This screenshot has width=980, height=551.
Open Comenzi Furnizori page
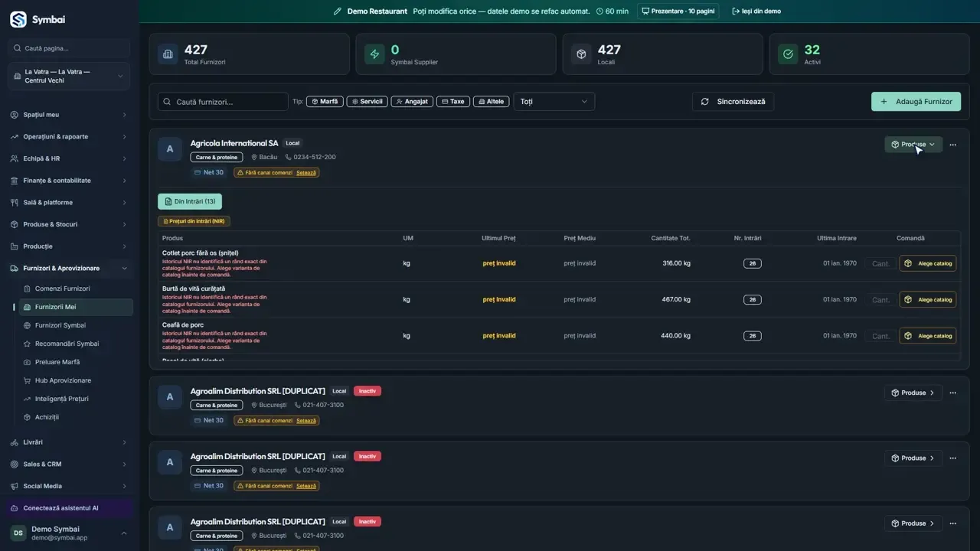click(75, 289)
